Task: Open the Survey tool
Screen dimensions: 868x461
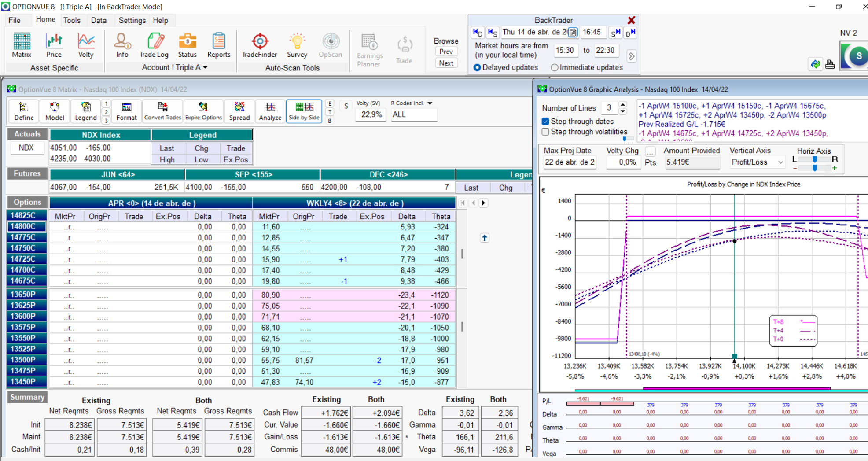Action: pyautogui.click(x=297, y=45)
